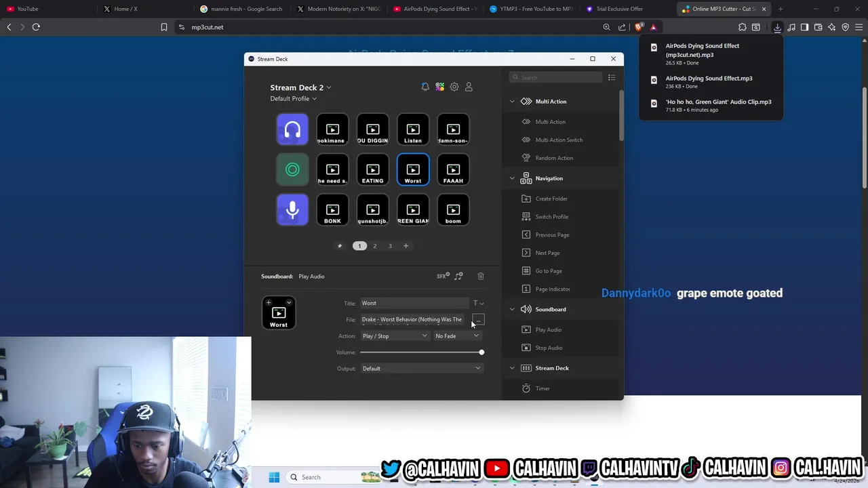The image size is (868, 488).
Task: Select the EATING audio key
Action: (373, 169)
